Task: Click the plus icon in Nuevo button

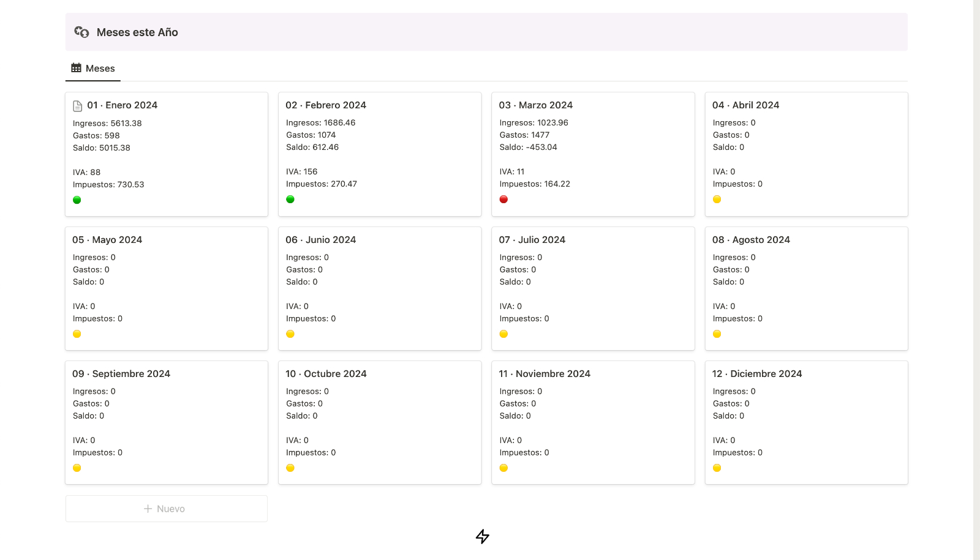Action: (148, 509)
